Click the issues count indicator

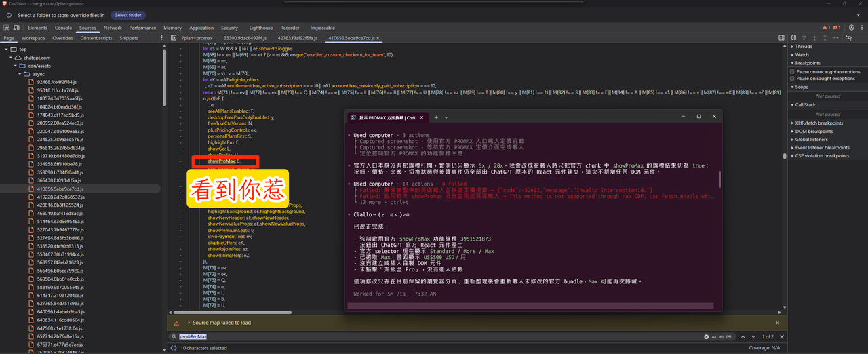click(x=837, y=28)
